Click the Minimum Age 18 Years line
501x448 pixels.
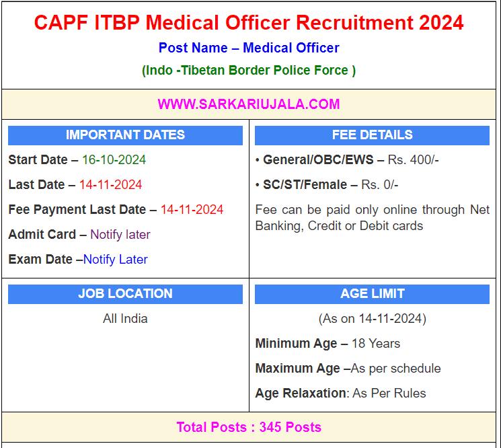click(x=327, y=344)
